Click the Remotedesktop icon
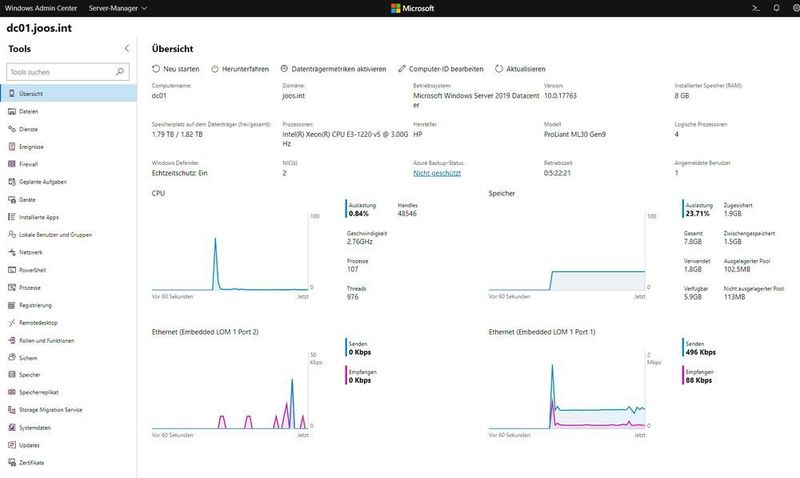Screen dimensions: 800x478 [x=12, y=322]
